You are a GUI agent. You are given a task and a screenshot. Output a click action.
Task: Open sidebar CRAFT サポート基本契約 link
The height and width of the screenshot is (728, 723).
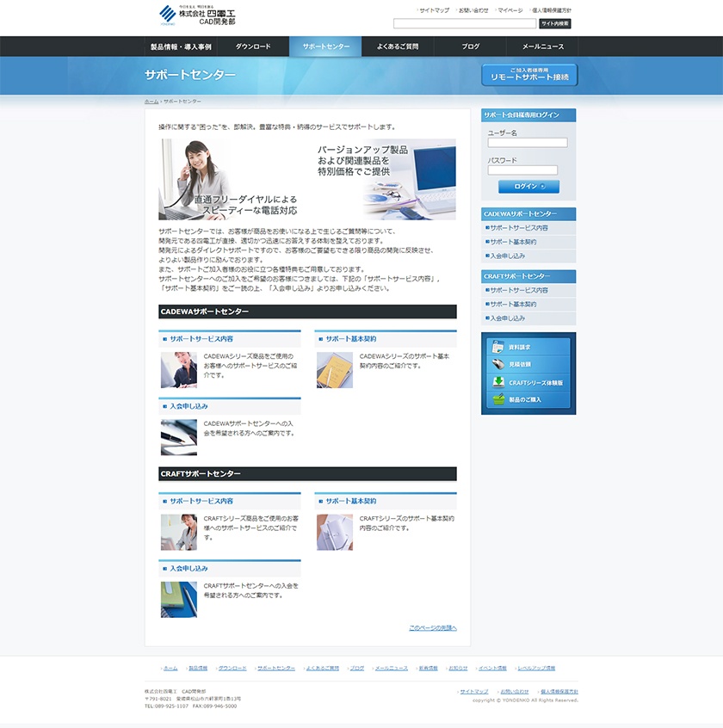(513, 304)
